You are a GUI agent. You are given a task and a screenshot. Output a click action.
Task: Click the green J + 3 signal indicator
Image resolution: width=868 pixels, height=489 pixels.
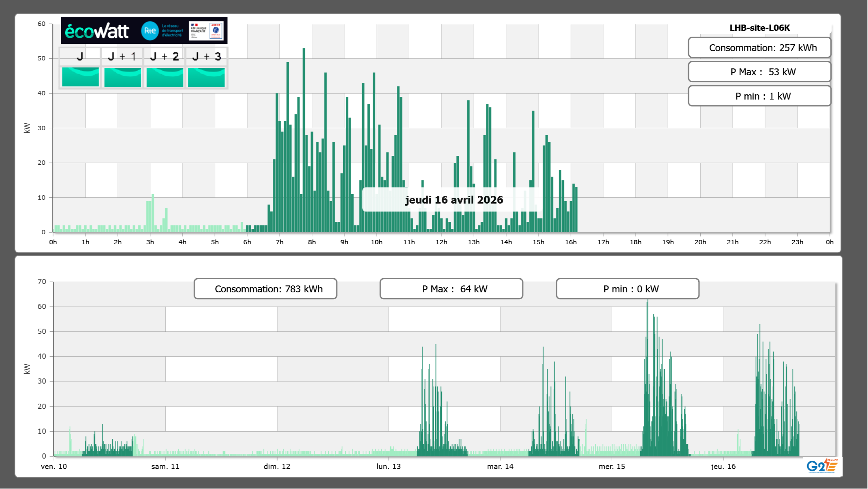[206, 77]
